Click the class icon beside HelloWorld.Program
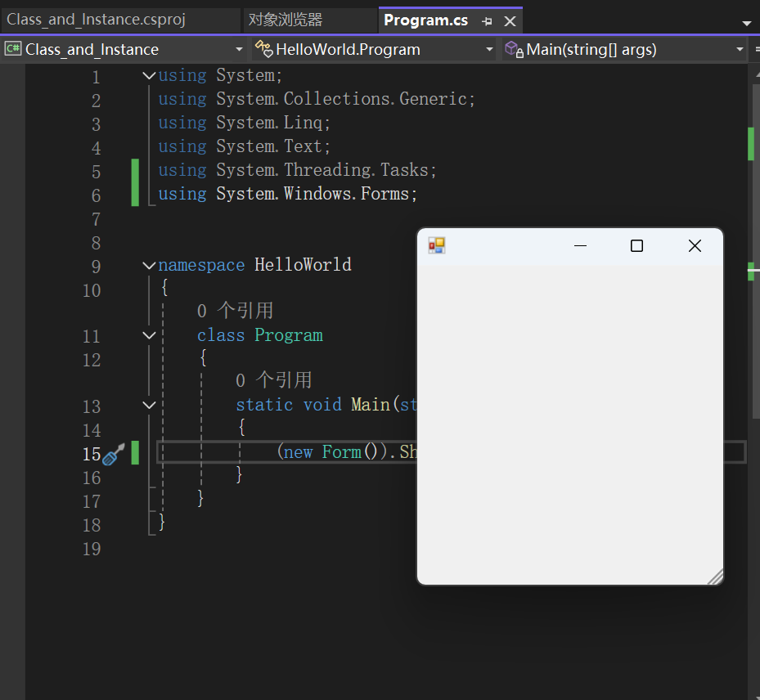 click(x=264, y=49)
